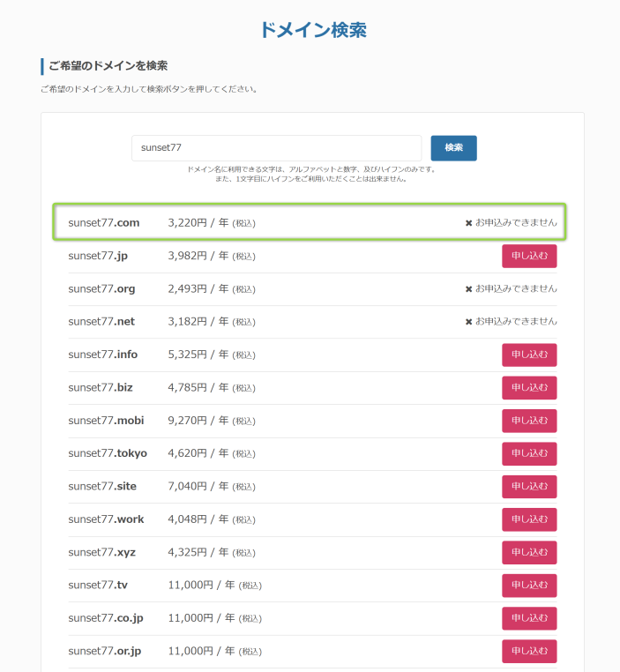Image resolution: width=620 pixels, height=672 pixels.
Task: Apply for the sunset77.info domain
Action: coord(529,355)
